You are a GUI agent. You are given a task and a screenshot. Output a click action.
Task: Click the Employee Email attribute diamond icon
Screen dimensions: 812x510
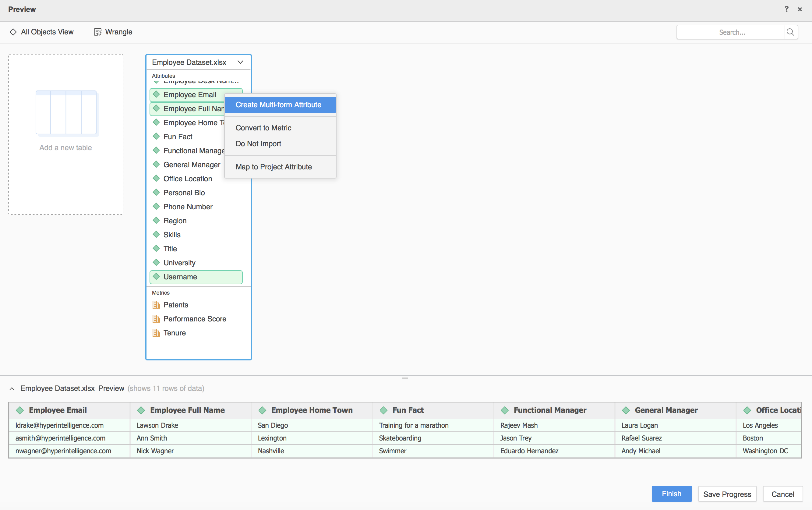[156, 94]
